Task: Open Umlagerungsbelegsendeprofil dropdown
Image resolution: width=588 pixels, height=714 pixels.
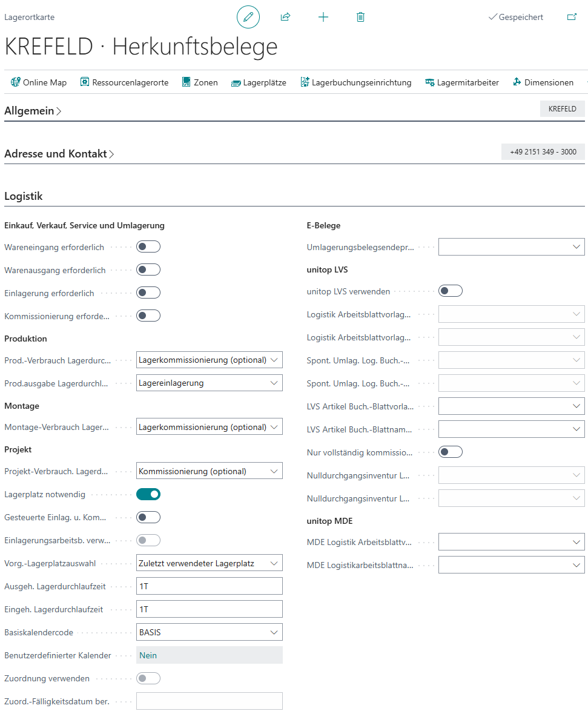Action: (511, 247)
